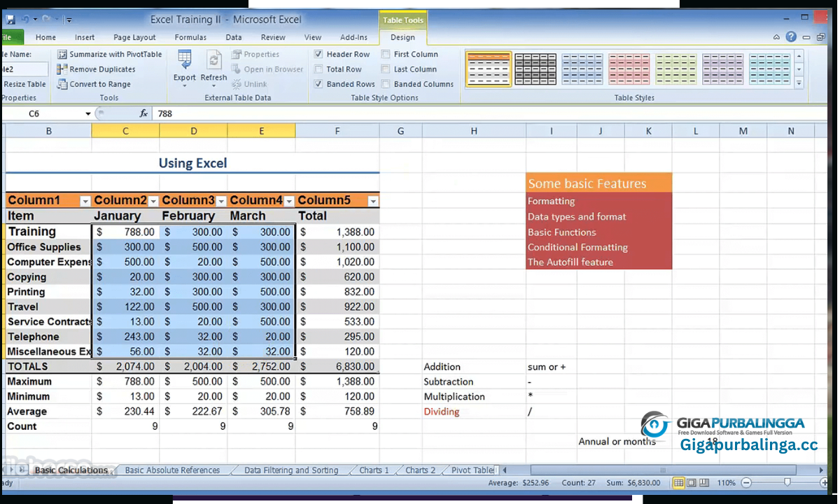The image size is (840, 504).
Task: Click Convert to Range
Action: 94,84
